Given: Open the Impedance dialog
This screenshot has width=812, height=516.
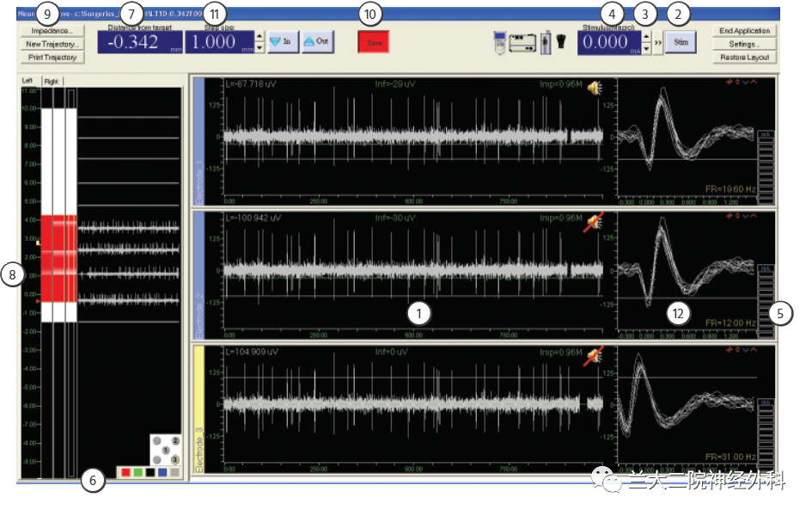Looking at the screenshot, I should tap(52, 31).
